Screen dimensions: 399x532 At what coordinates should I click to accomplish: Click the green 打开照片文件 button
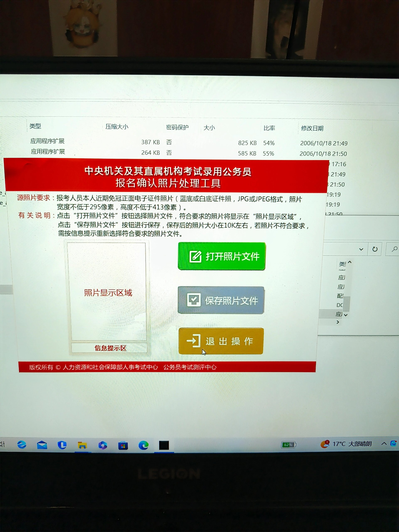pos(222,256)
